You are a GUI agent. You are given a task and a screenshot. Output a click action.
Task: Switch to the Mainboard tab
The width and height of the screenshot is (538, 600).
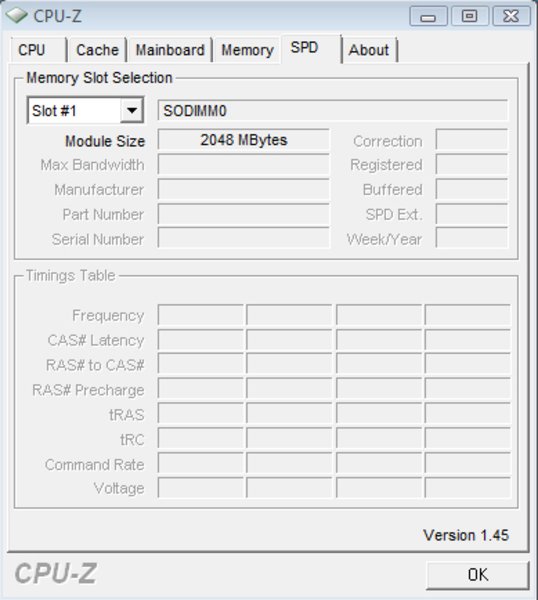pyautogui.click(x=170, y=50)
